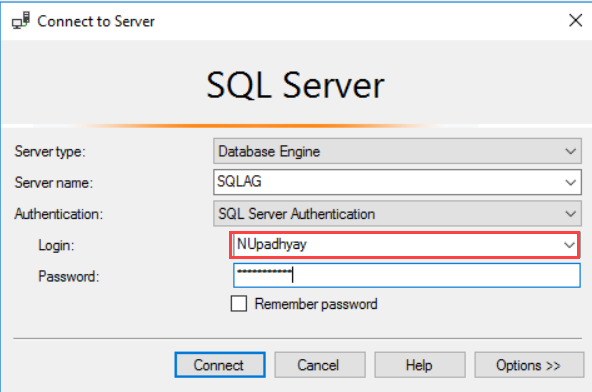Click the Connect to Server title text
The image size is (592, 392).
click(x=96, y=21)
